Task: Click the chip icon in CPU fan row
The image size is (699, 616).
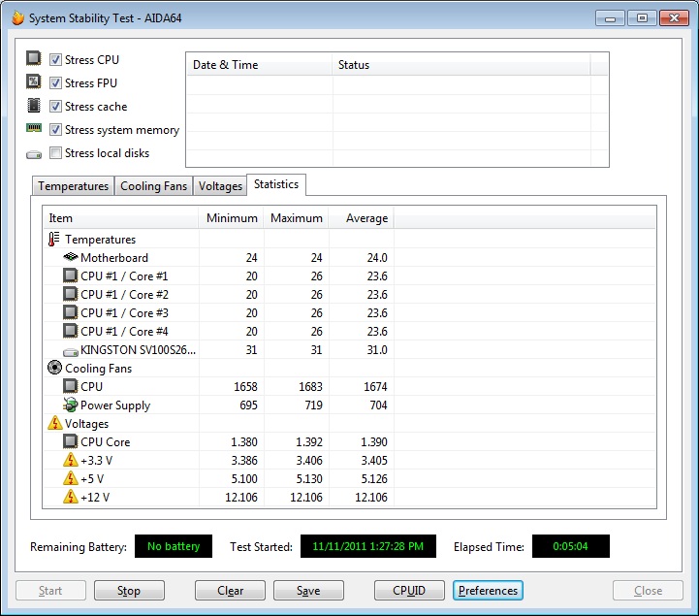Action: tap(70, 386)
